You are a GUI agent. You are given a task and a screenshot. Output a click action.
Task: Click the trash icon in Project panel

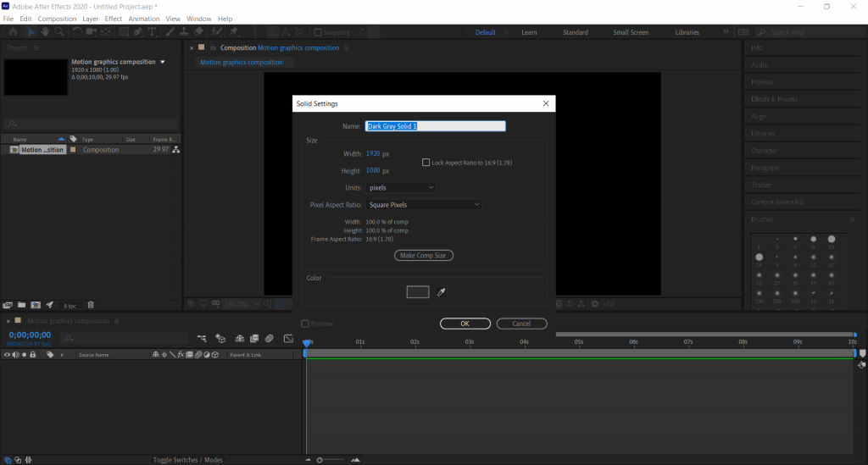(x=91, y=305)
